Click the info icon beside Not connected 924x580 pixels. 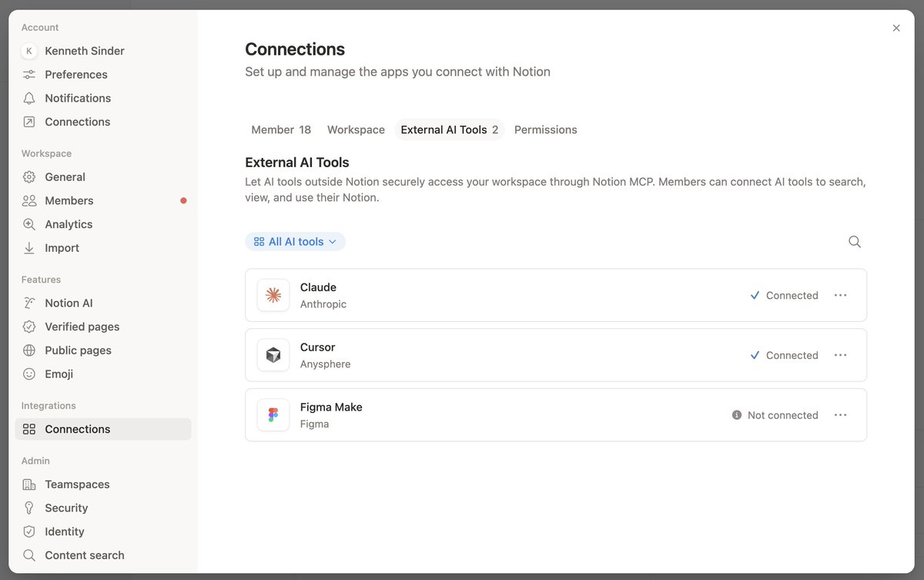[x=737, y=415]
